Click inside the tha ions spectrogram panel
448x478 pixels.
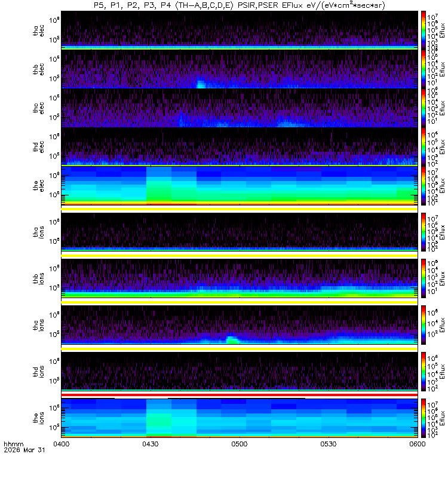tap(240, 232)
